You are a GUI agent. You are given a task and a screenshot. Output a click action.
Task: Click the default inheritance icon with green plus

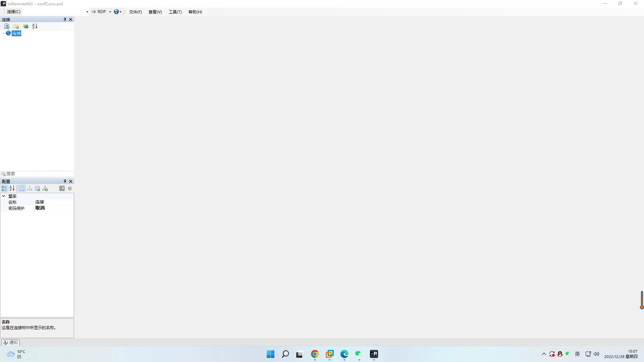[45, 189]
